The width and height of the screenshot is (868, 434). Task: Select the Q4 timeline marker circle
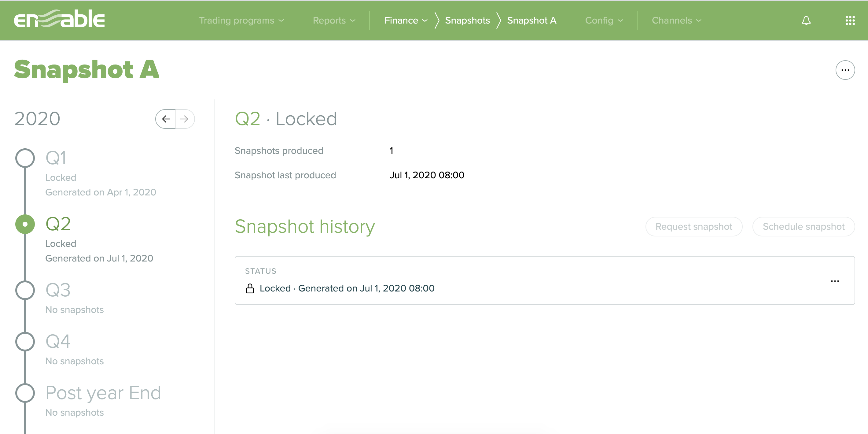[x=25, y=341]
